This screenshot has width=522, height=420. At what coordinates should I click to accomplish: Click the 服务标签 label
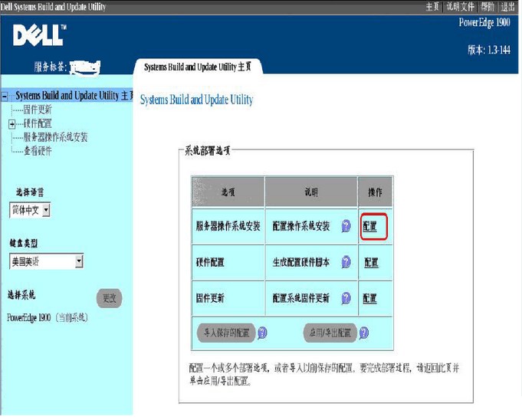(x=51, y=67)
